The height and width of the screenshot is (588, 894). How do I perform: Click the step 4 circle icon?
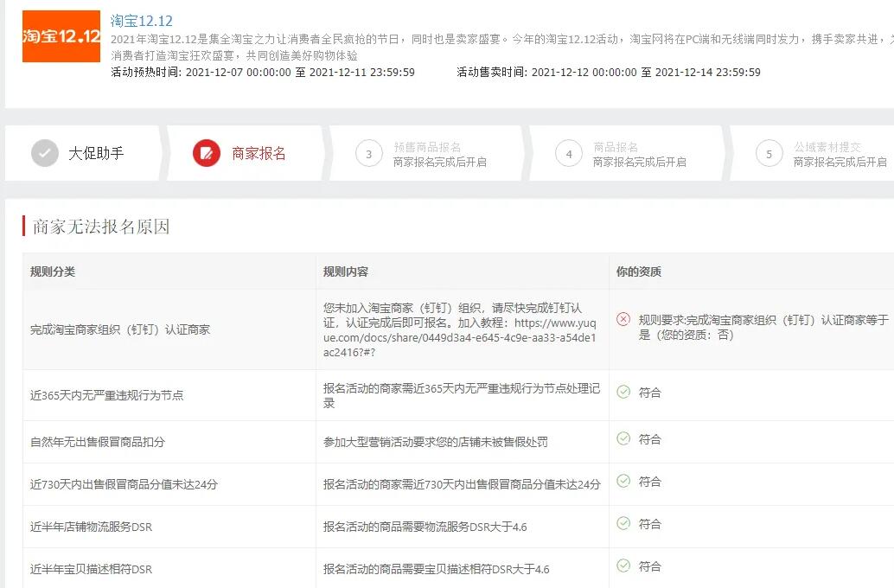pos(568,153)
